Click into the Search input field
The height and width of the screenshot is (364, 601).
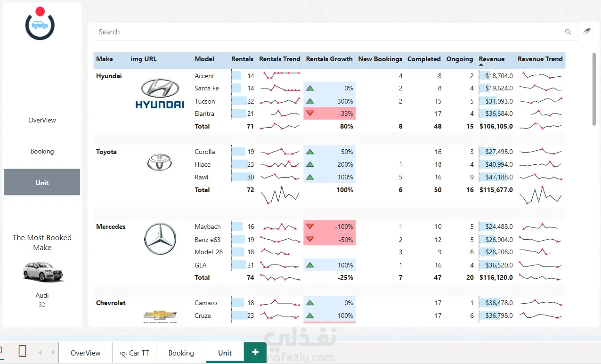point(330,32)
